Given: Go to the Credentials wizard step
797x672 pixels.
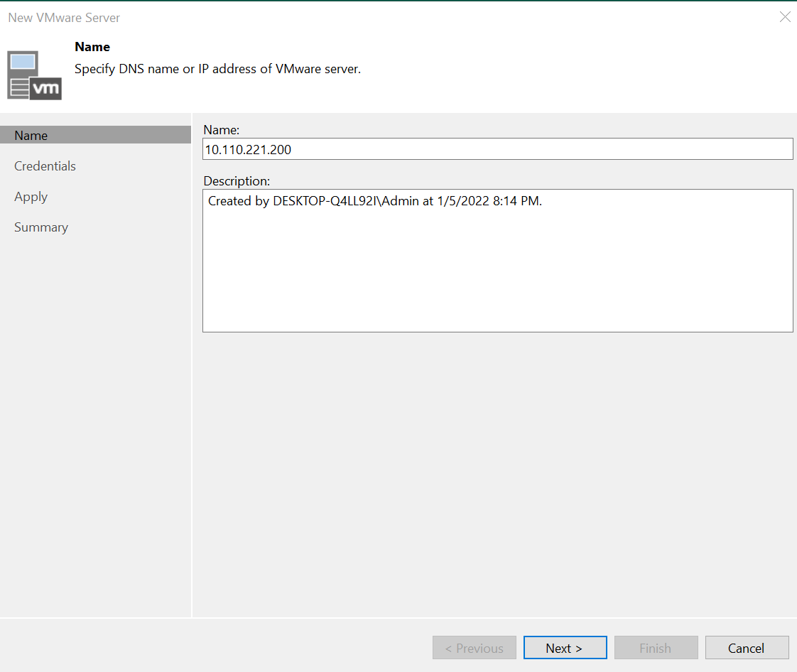Looking at the screenshot, I should click(x=45, y=166).
